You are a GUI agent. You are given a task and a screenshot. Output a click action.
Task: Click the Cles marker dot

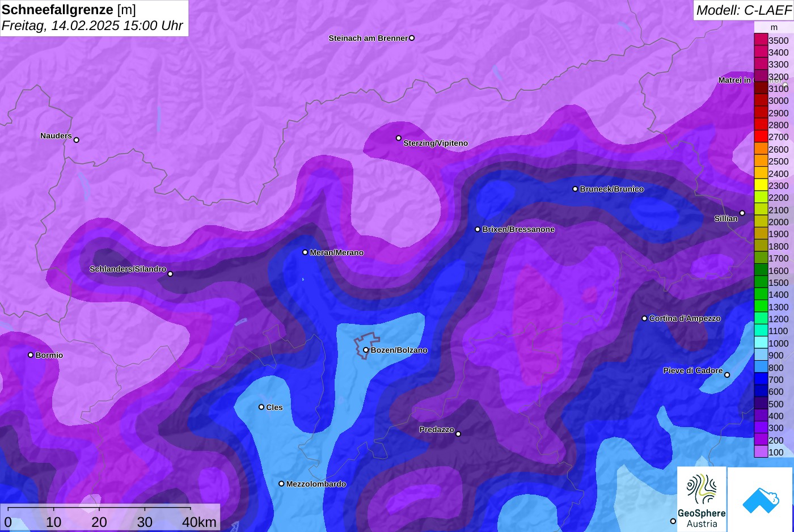(x=261, y=407)
